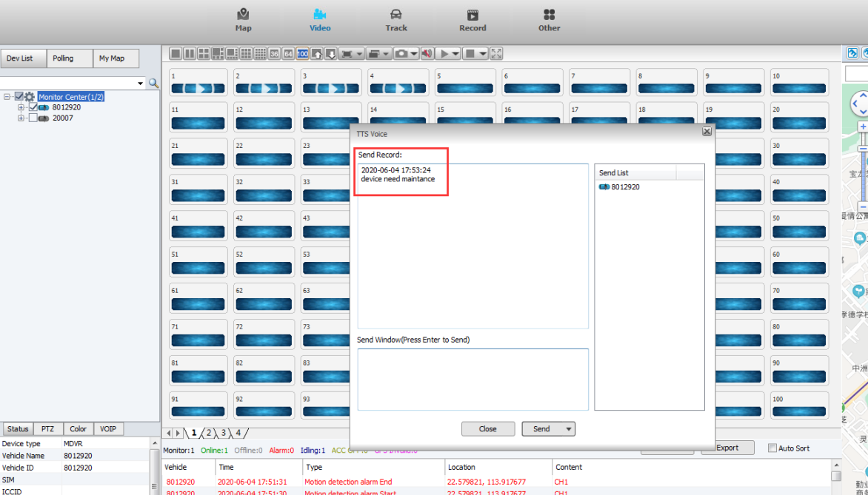Click the search magnifier in device list
Viewport: 868px width, 495px height.
[x=154, y=83]
